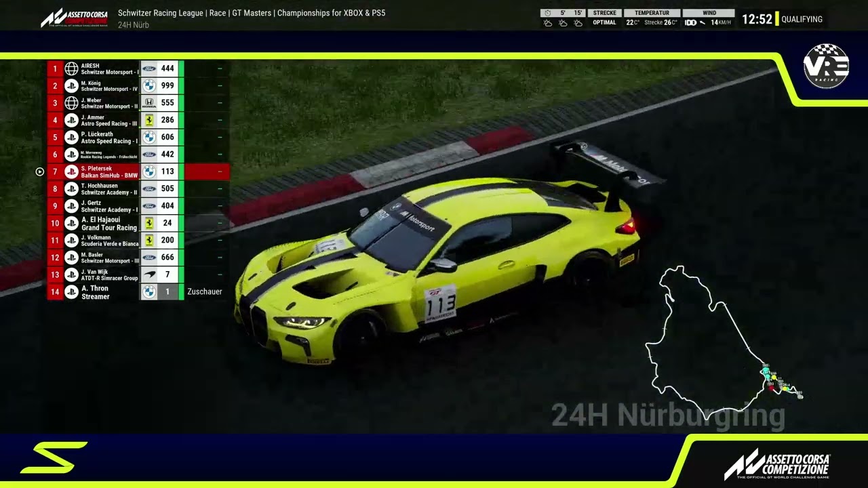
Task: Click the globe icon next to AIRESH
Action: [x=71, y=68]
